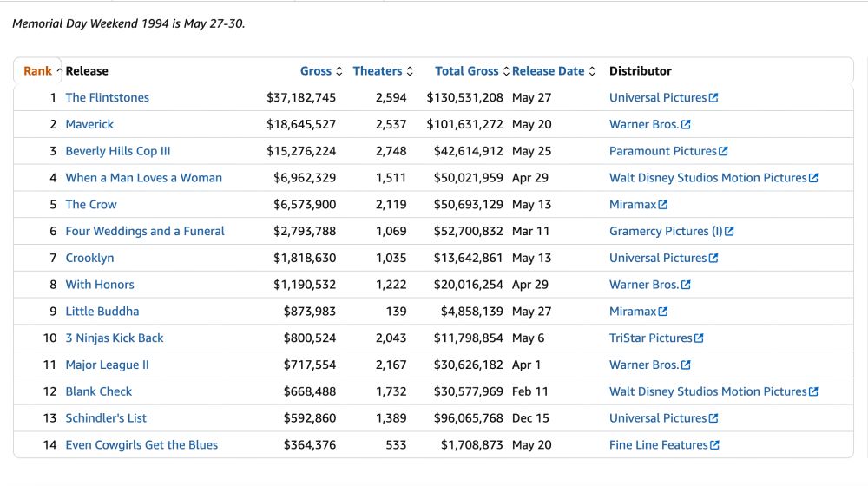This screenshot has width=868, height=486.
Task: Select theaters count 2,748
Action: click(391, 151)
